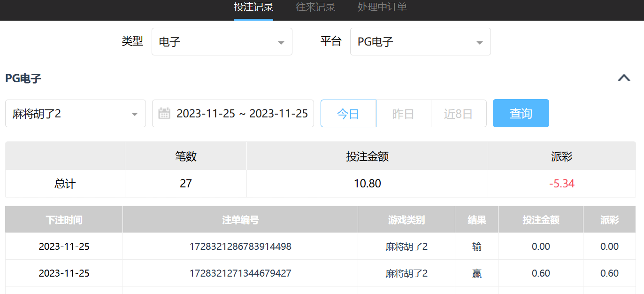Click the 笔数 summary header
The image size is (644, 294).
[186, 156]
